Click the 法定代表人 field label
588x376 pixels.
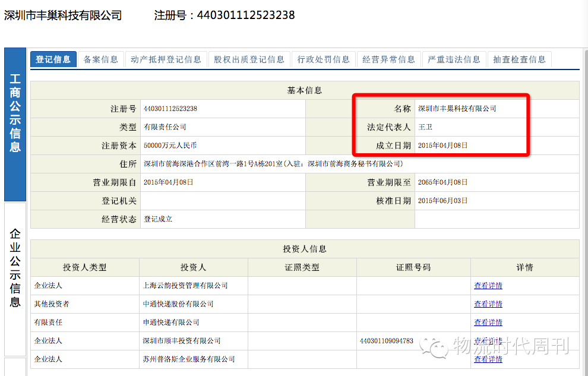pyautogui.click(x=389, y=127)
